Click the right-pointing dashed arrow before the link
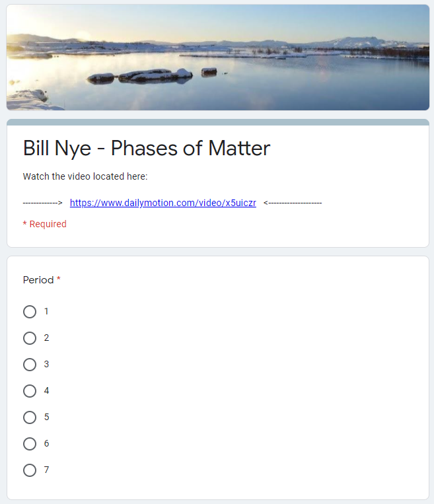This screenshot has height=504, width=434. pos(42,203)
